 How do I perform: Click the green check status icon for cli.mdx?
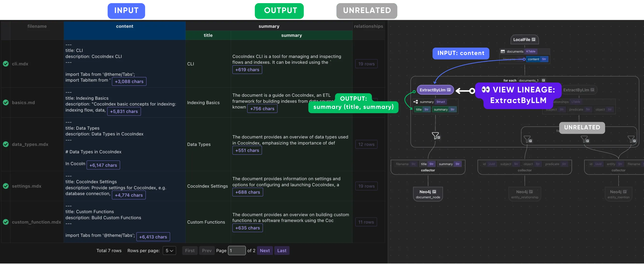point(6,64)
